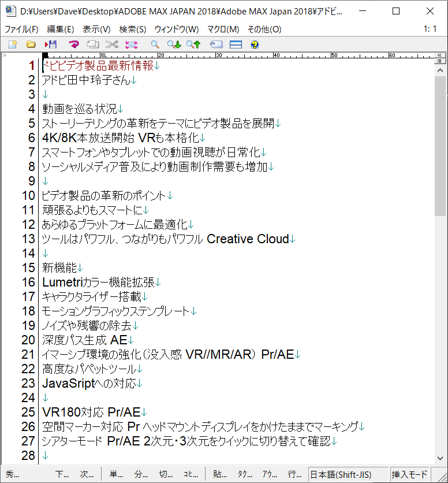
Task: Click the pink-cornered selection icon
Action: coord(132,44)
